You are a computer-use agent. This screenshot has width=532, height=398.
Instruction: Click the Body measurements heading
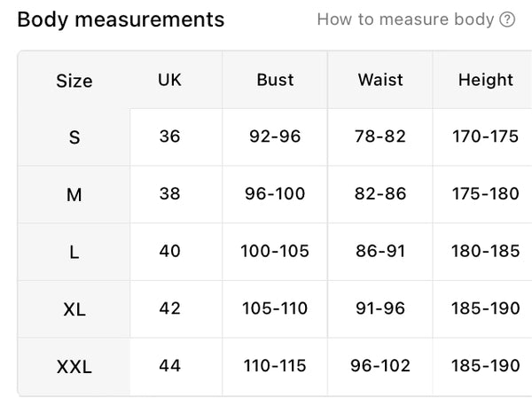click(121, 20)
